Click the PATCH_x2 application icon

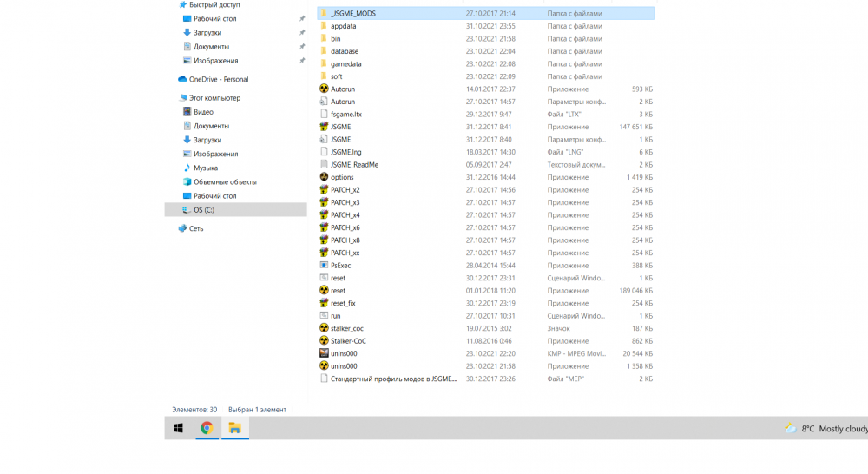tap(324, 189)
